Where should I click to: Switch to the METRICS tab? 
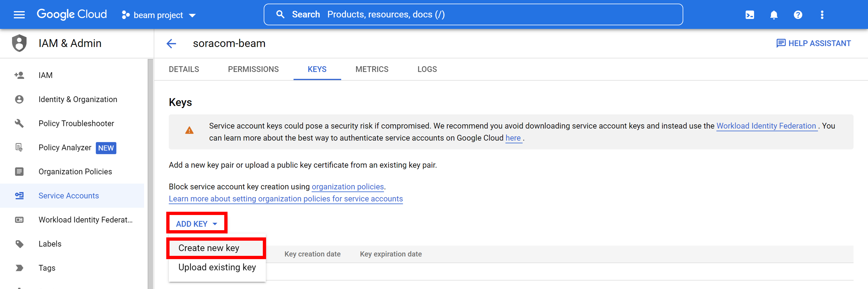tap(372, 69)
